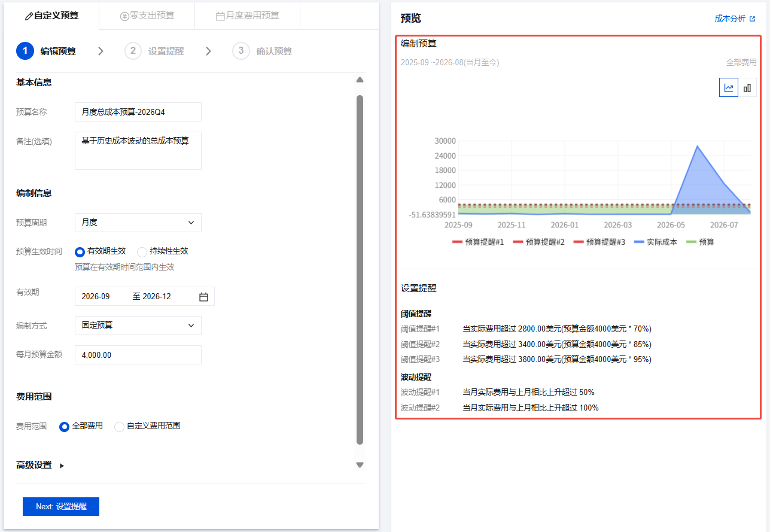This screenshot has width=770, height=532.
Task: Click x-axis label 2026-05
Action: click(x=670, y=226)
